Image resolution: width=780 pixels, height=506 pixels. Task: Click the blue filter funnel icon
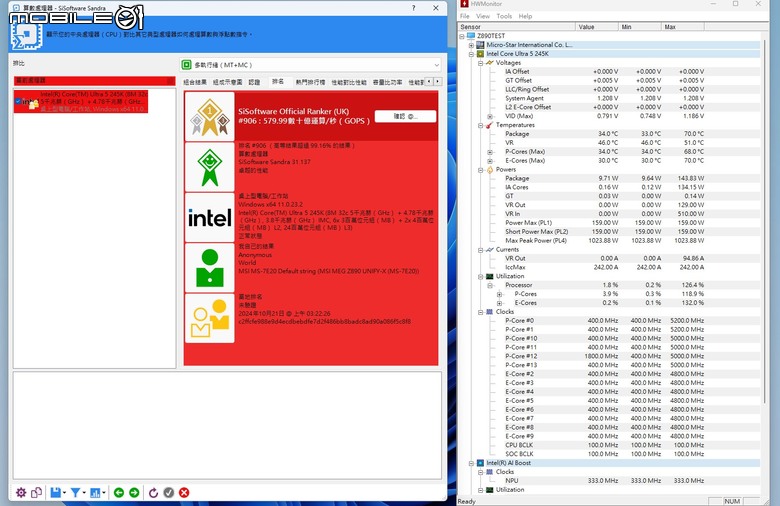(75, 493)
